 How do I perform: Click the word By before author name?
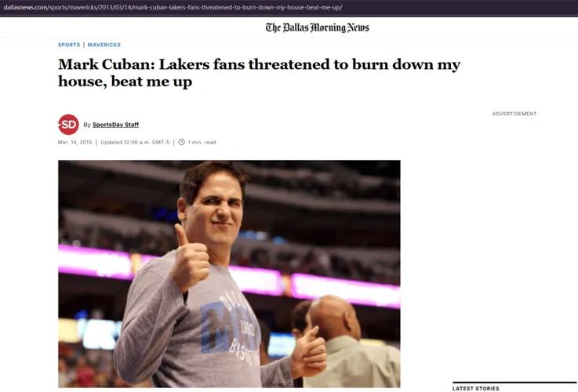[87, 125]
